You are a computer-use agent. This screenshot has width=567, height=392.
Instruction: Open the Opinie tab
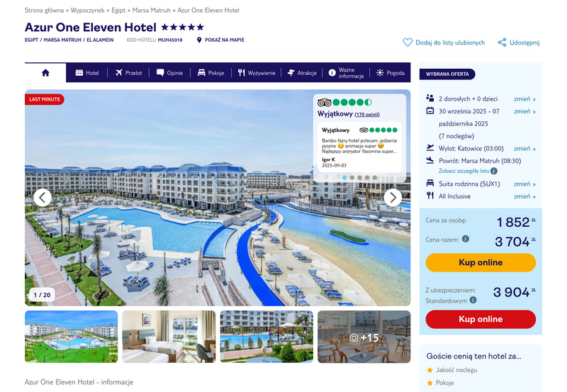pyautogui.click(x=169, y=73)
